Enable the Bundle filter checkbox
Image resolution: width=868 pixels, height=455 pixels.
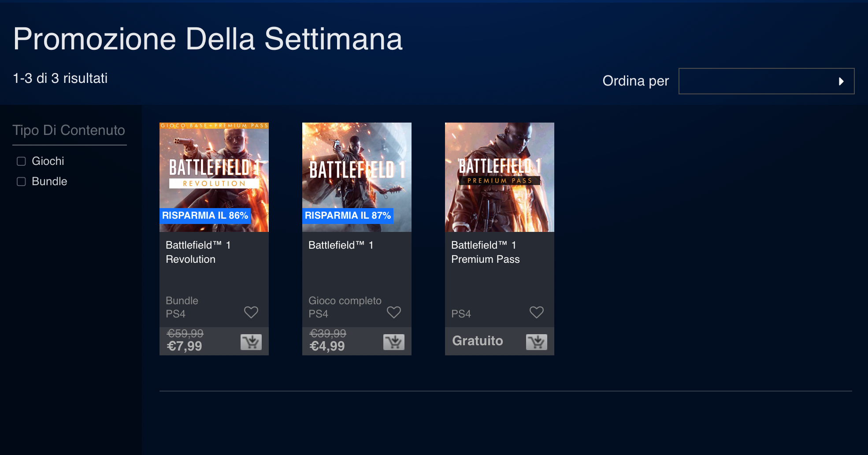[21, 182]
